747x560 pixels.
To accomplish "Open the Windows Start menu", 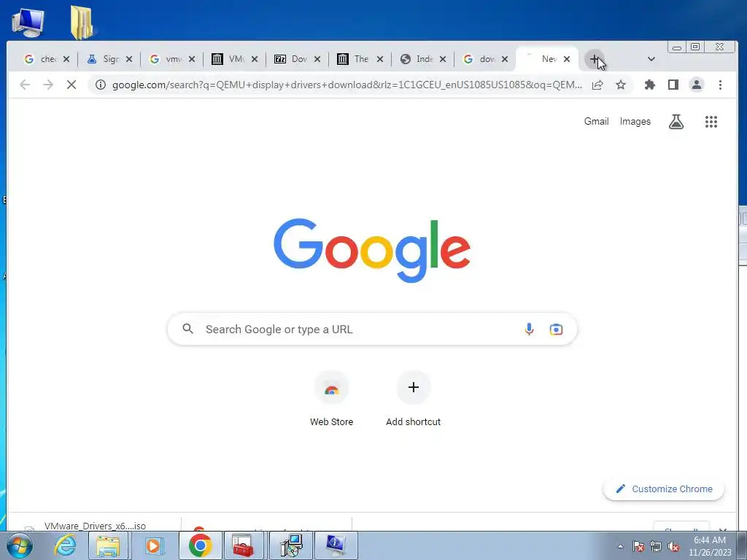I will pos(20,545).
